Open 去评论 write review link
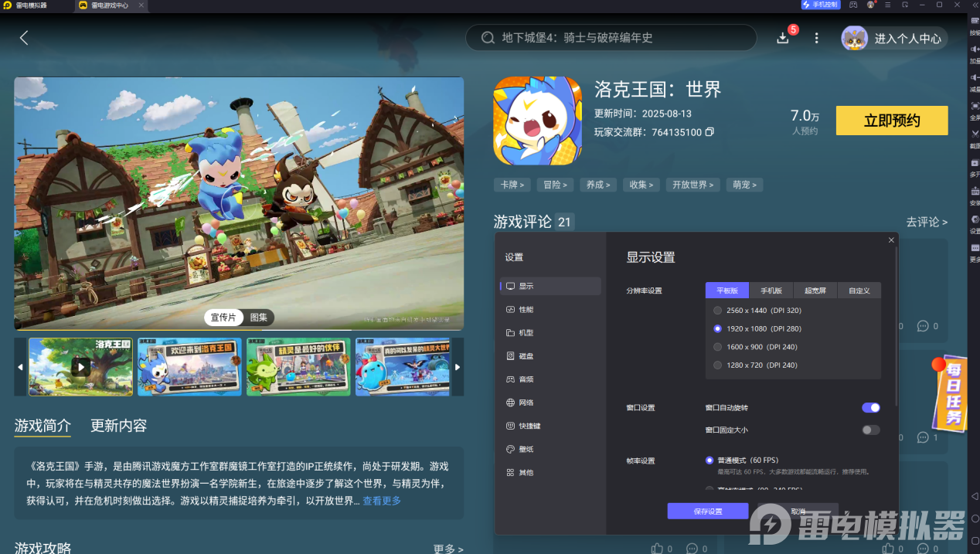 click(927, 222)
